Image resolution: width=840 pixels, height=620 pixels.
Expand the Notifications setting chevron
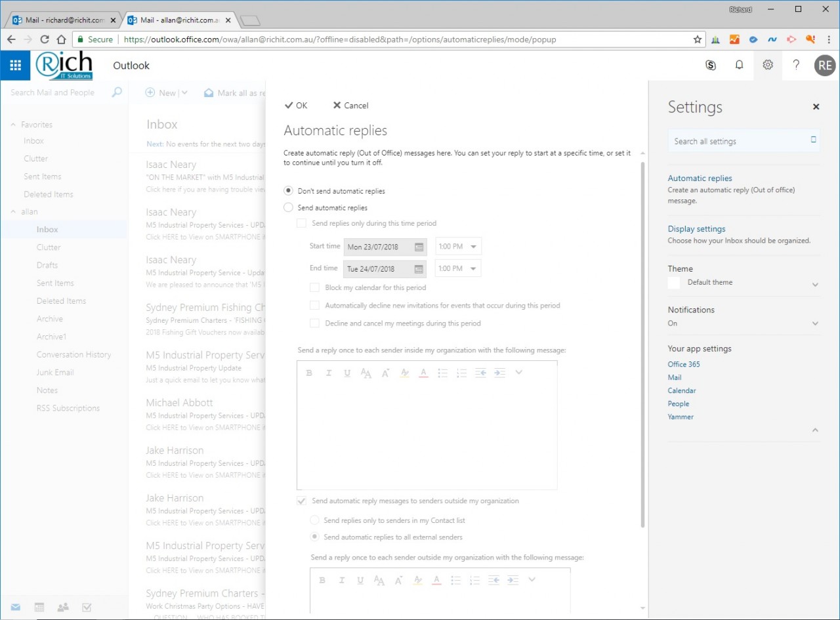coord(815,323)
